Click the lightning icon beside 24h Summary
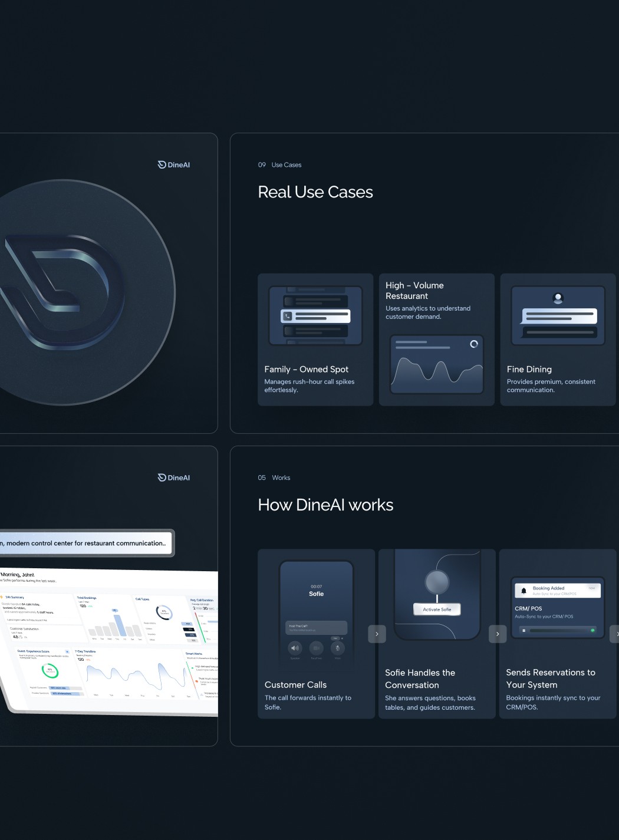 2,597
